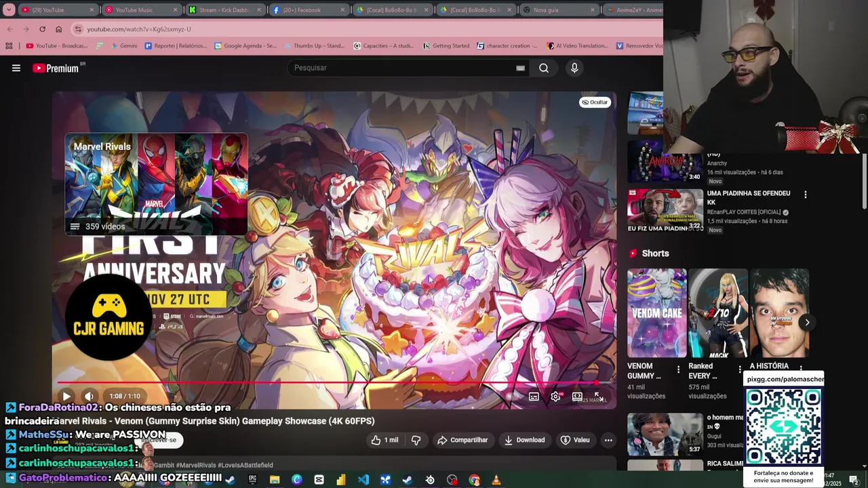The width and height of the screenshot is (868, 488).
Task: Show next Shorts with right arrow
Action: tap(806, 323)
